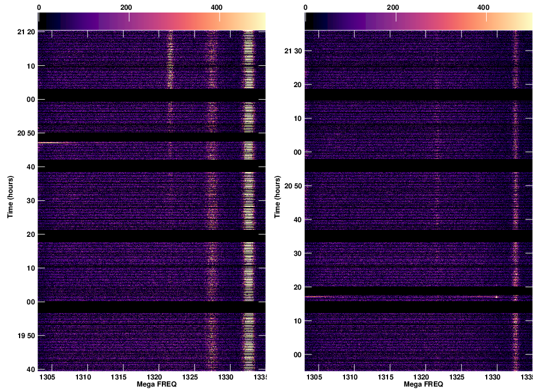Screen dimensions: 533x392
Task: Click the right plot's 'Time (hours)' axis label
Action: point(277,197)
